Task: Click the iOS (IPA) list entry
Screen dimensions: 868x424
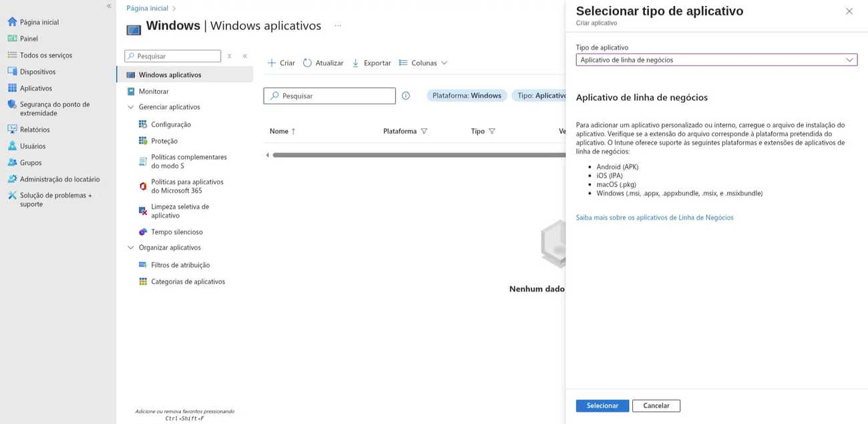Action: point(610,176)
